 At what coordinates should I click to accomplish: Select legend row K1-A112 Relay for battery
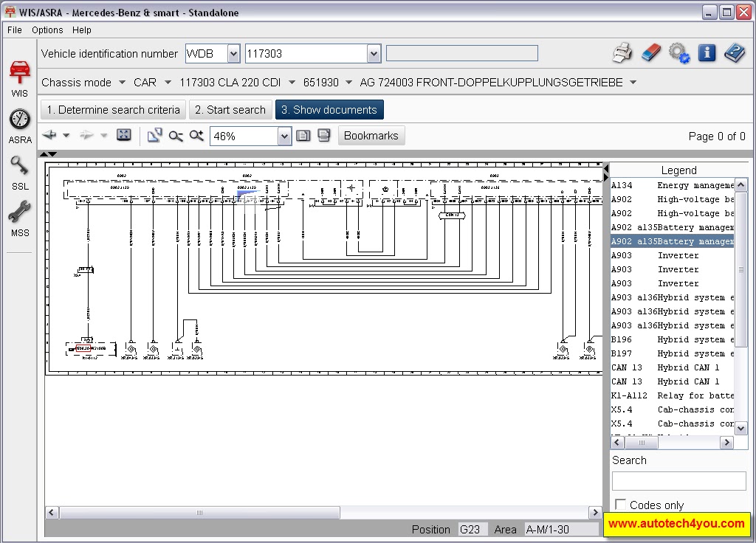672,395
